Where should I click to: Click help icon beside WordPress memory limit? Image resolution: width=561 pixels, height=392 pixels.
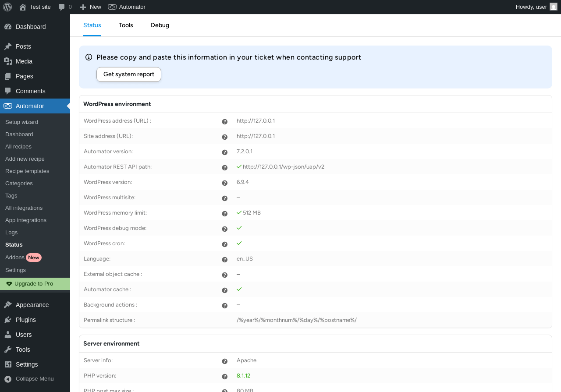pyautogui.click(x=225, y=214)
